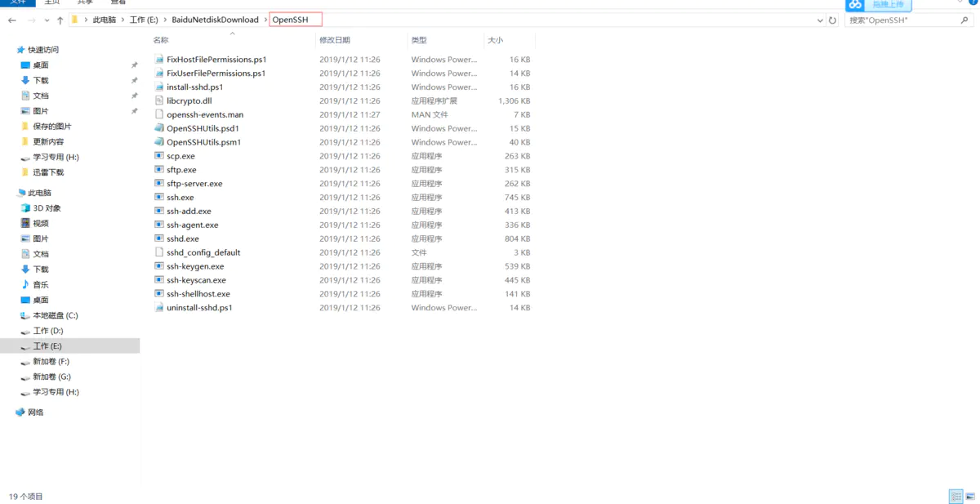This screenshot has height=504, width=980.
Task: Click the 此电脑 breadcrumb segment
Action: click(x=104, y=20)
